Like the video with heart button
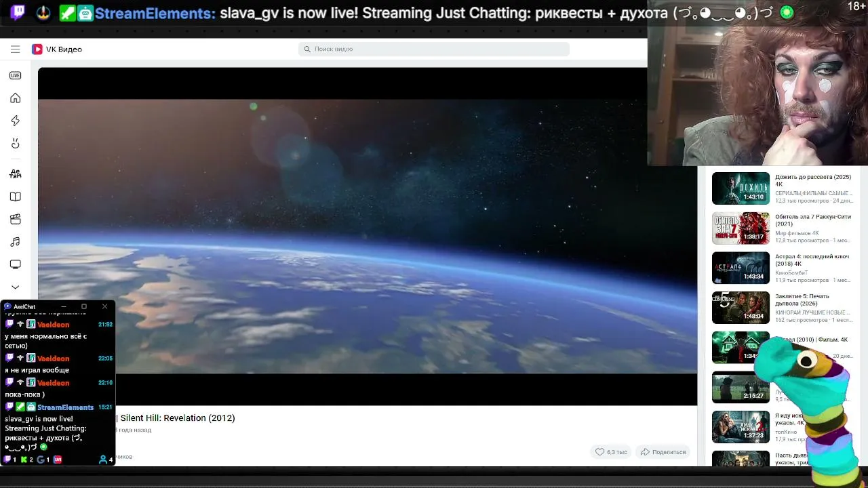Screen dimensions: 868x488 pos(610,452)
